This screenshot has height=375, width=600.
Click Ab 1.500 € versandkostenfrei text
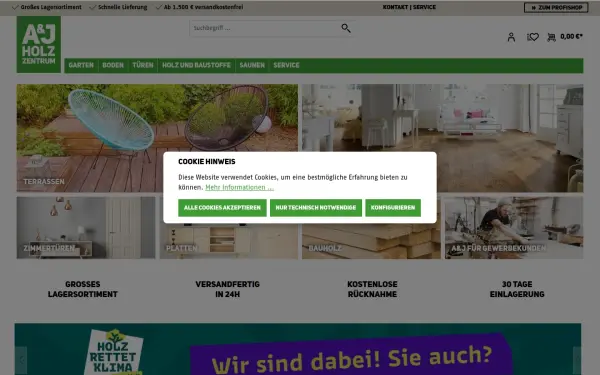point(203,7)
